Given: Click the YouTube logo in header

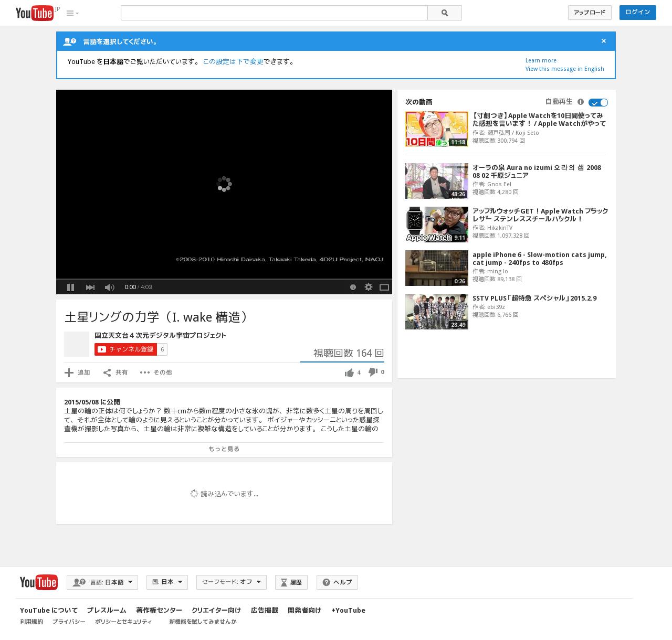Looking at the screenshot, I should point(35,13).
